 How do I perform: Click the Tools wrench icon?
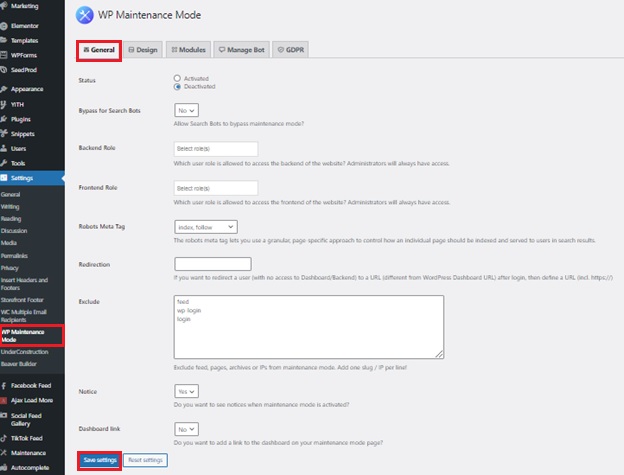click(4, 163)
